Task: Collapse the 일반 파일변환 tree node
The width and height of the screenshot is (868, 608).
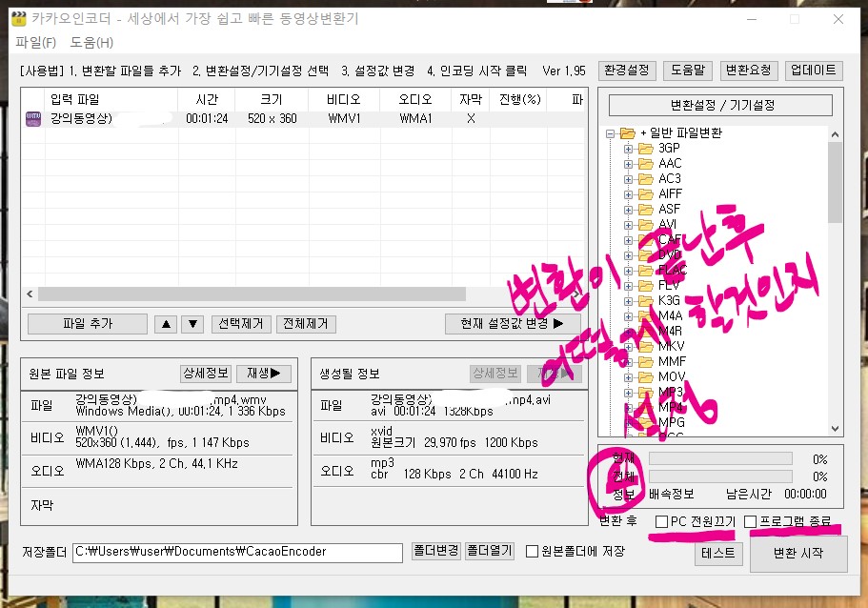Action: click(x=610, y=133)
